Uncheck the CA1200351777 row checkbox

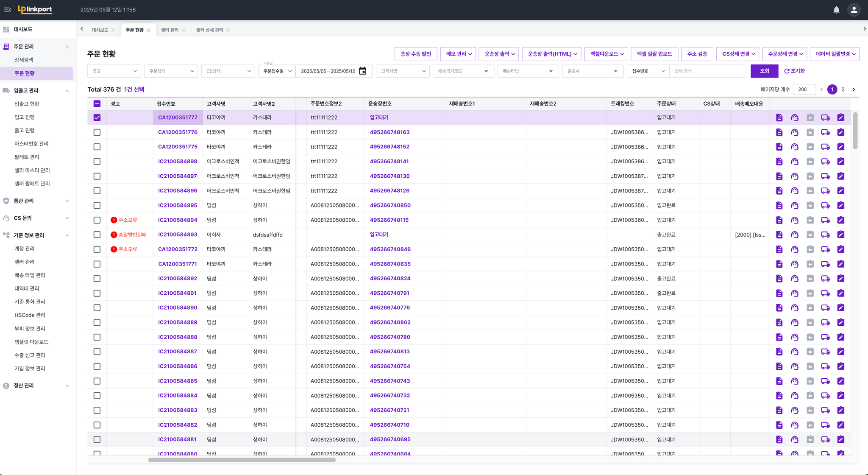pos(97,117)
